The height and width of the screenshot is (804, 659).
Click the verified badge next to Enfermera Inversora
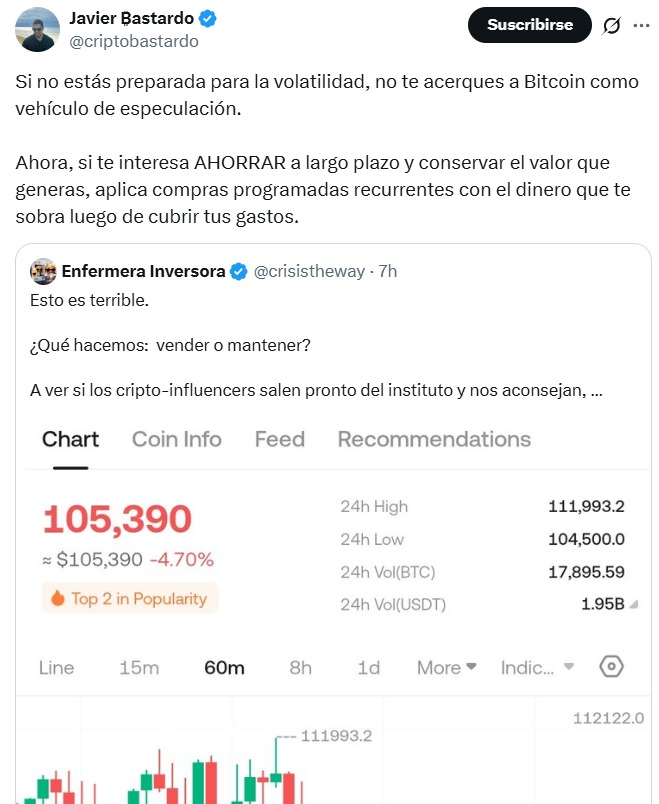[x=237, y=270]
